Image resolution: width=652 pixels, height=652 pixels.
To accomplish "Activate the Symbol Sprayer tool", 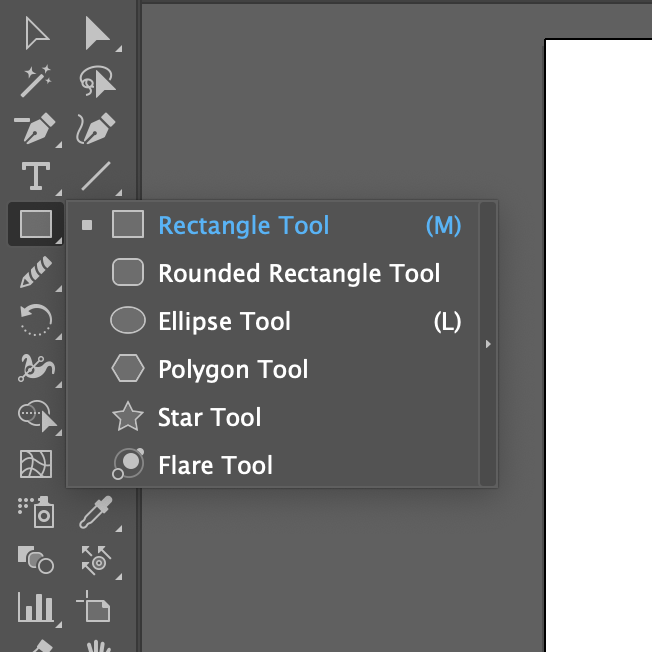I will pos(36,512).
